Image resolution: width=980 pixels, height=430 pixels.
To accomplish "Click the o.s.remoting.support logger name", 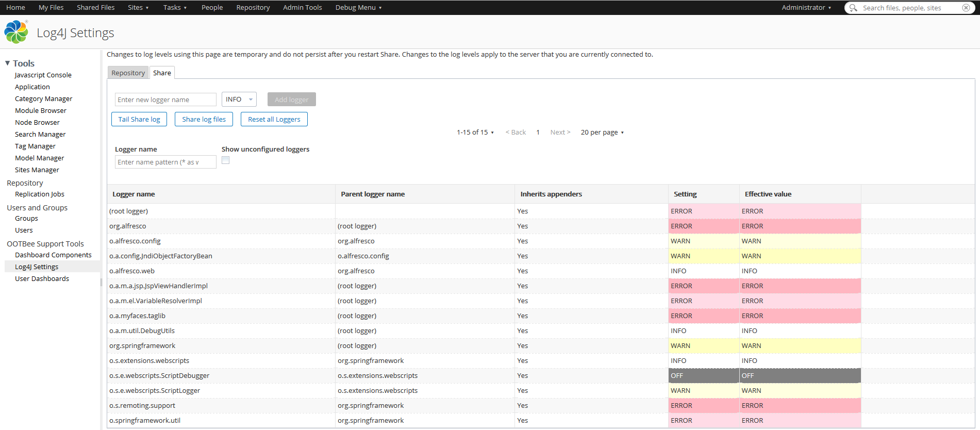I will pos(142,406).
